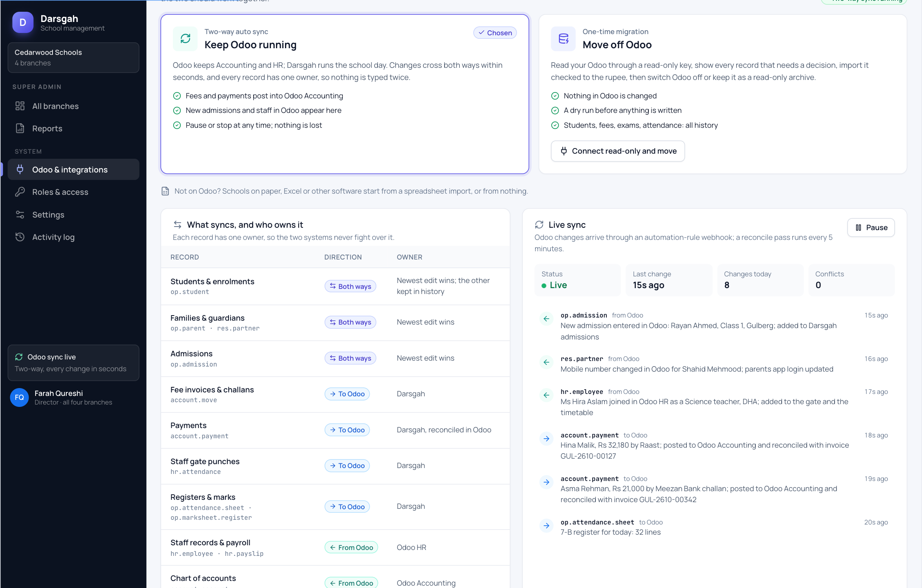Click the spreadsheet import document icon
The width and height of the screenshot is (922, 588).
[x=165, y=191]
